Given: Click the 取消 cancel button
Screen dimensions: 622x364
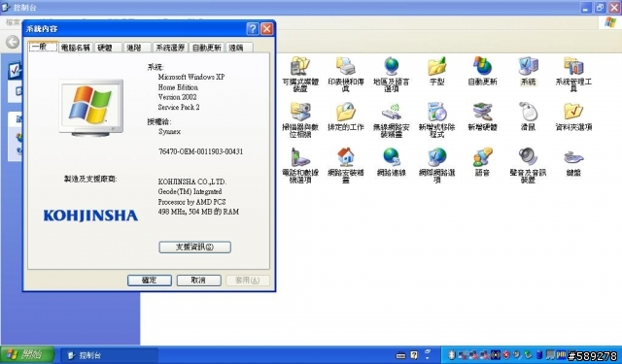Looking at the screenshot, I should [x=198, y=281].
